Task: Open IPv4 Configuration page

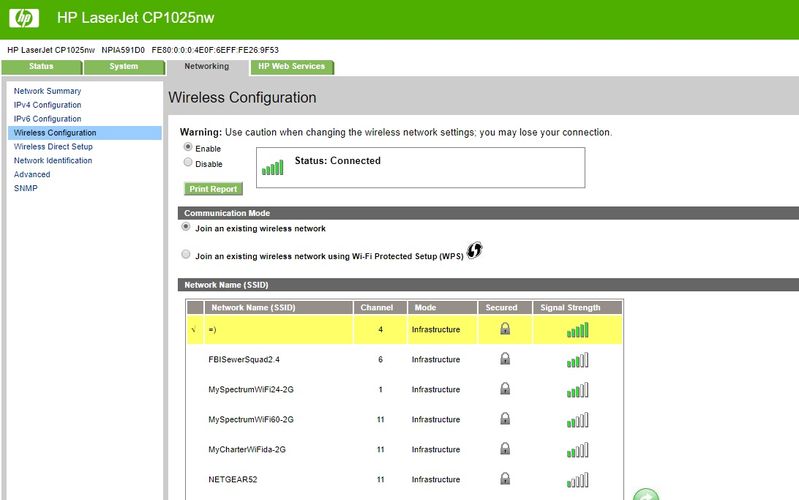Action: tap(47, 104)
